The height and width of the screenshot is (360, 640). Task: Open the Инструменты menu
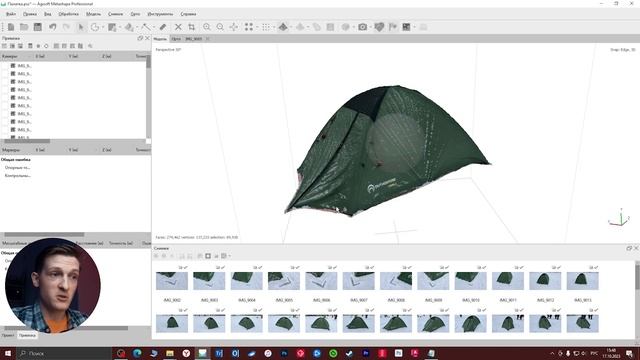[160, 14]
